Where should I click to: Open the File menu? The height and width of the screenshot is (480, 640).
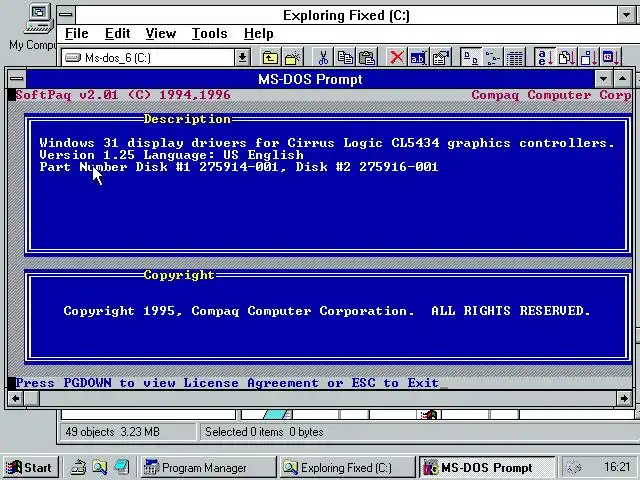76,33
